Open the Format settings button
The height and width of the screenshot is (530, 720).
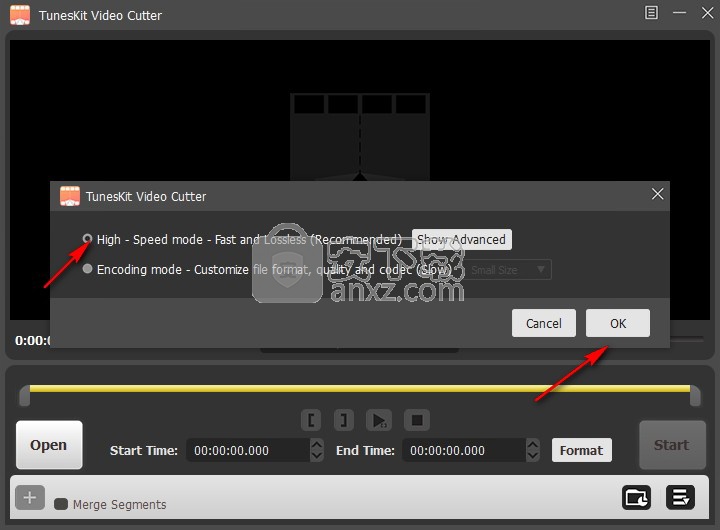coord(581,450)
